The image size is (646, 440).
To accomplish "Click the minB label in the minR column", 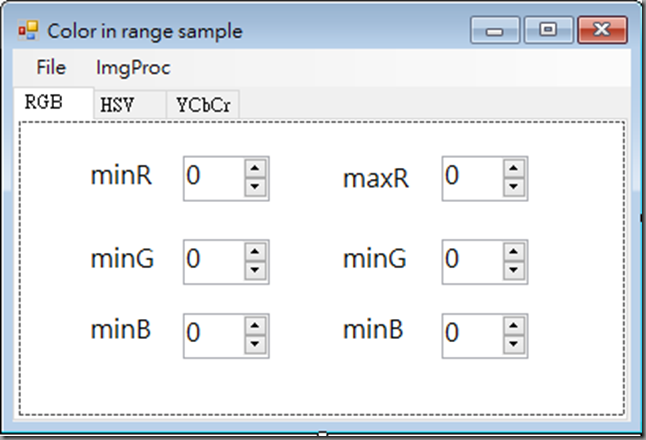I will (x=121, y=330).
